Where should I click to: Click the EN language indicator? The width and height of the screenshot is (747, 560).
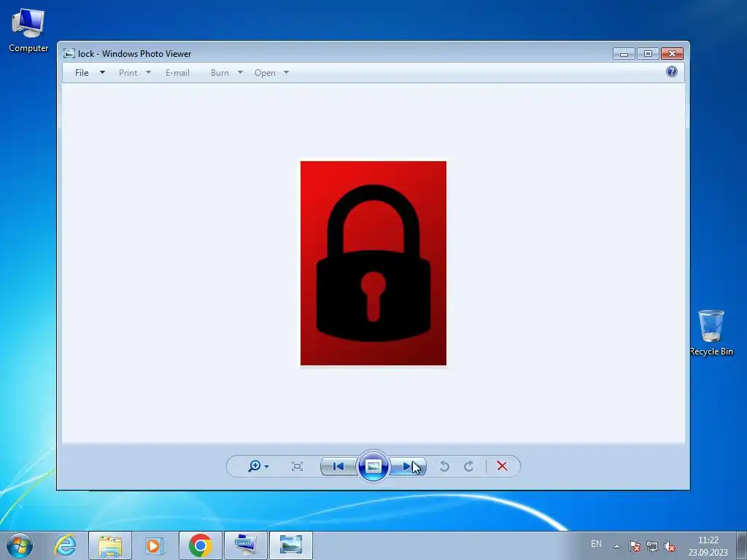(596, 544)
